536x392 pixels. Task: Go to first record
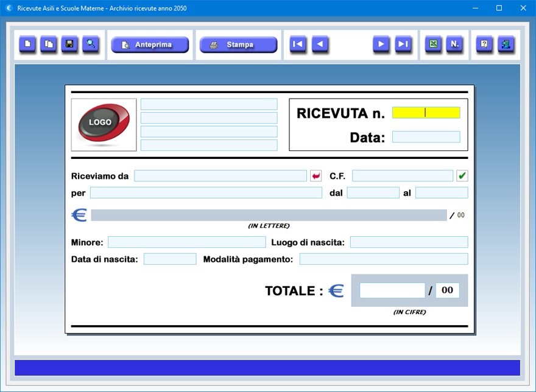click(x=298, y=44)
